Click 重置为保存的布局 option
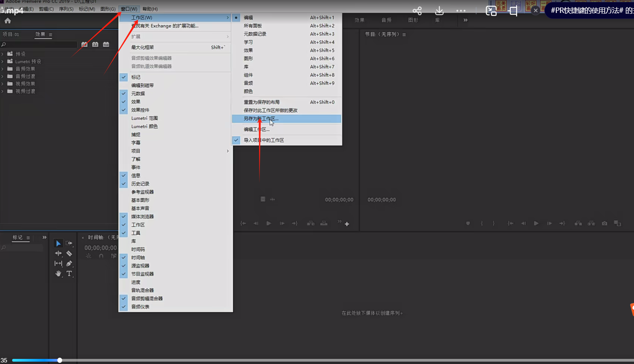Viewport: 634px width, 364px height. click(x=261, y=102)
